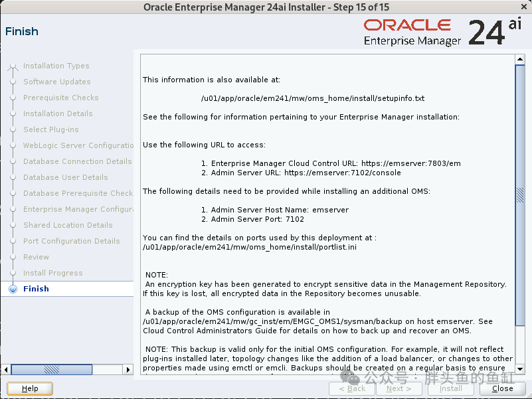Screen dimensions: 532x399
Task: Select the Port Configuration Details step
Action: pos(72,241)
